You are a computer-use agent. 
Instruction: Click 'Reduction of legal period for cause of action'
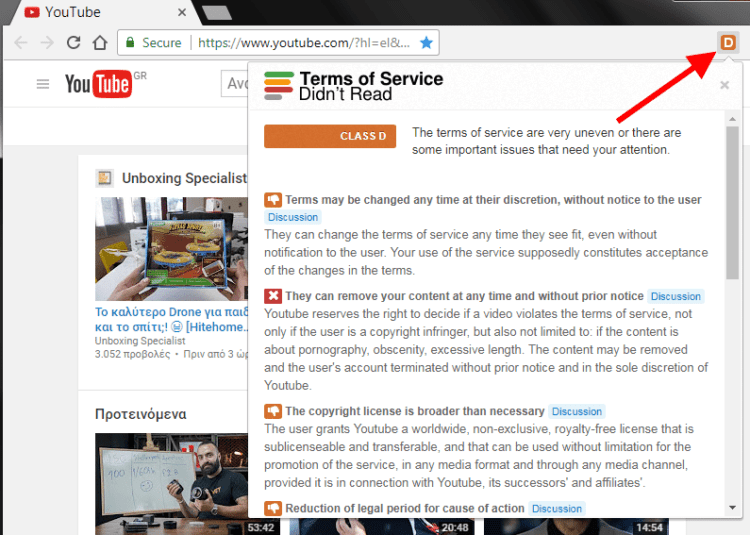[x=405, y=509]
